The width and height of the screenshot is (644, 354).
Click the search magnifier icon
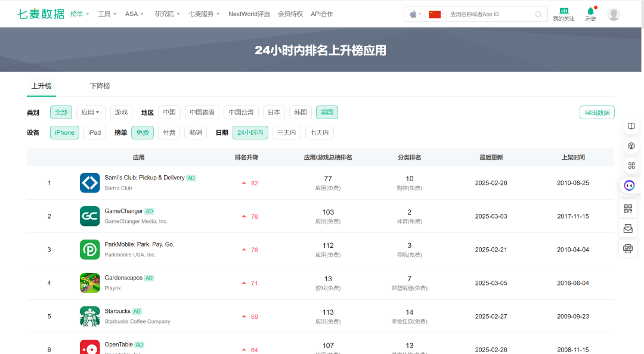[538, 14]
